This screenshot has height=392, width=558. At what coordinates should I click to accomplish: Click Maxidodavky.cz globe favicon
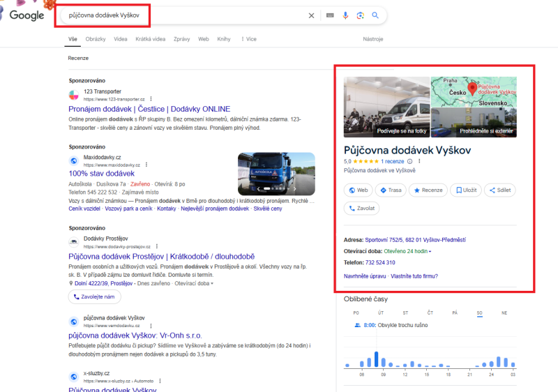click(74, 161)
